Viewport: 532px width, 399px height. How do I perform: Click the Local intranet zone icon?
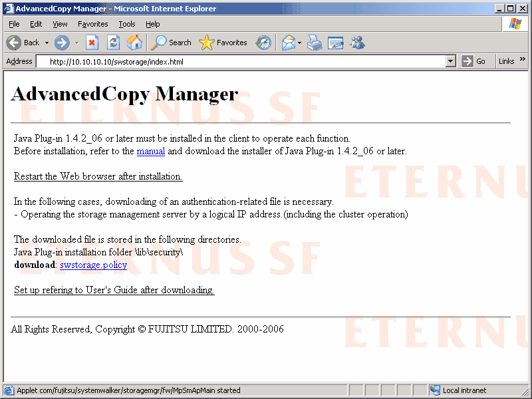[x=436, y=390]
